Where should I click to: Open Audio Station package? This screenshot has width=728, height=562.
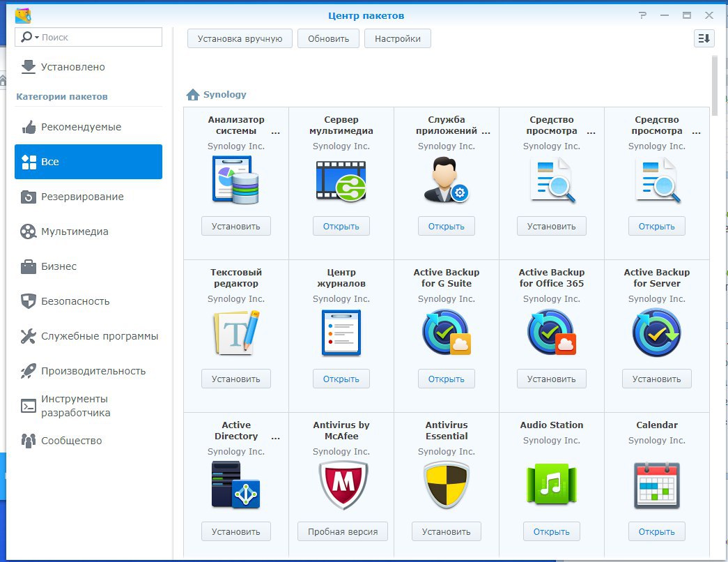(x=552, y=531)
